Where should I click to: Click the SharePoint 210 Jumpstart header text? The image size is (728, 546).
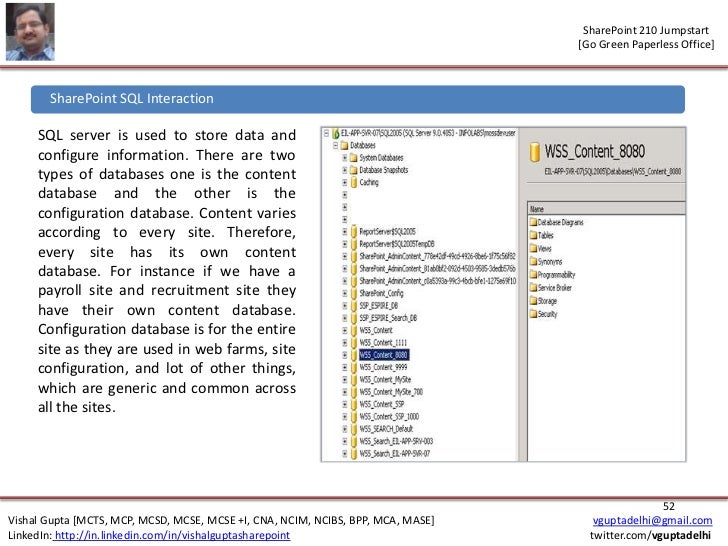646,30
